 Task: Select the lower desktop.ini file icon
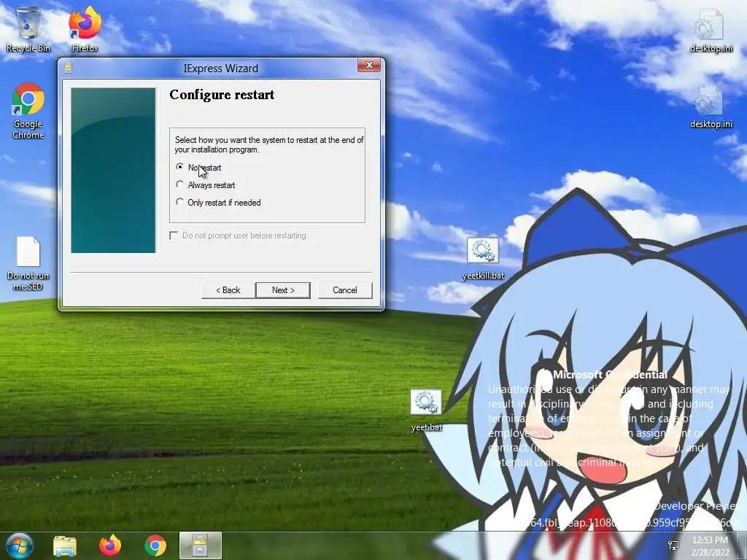(x=711, y=106)
